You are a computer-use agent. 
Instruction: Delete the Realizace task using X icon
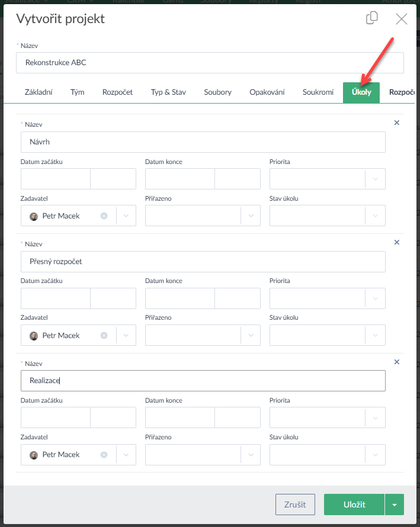pos(397,362)
